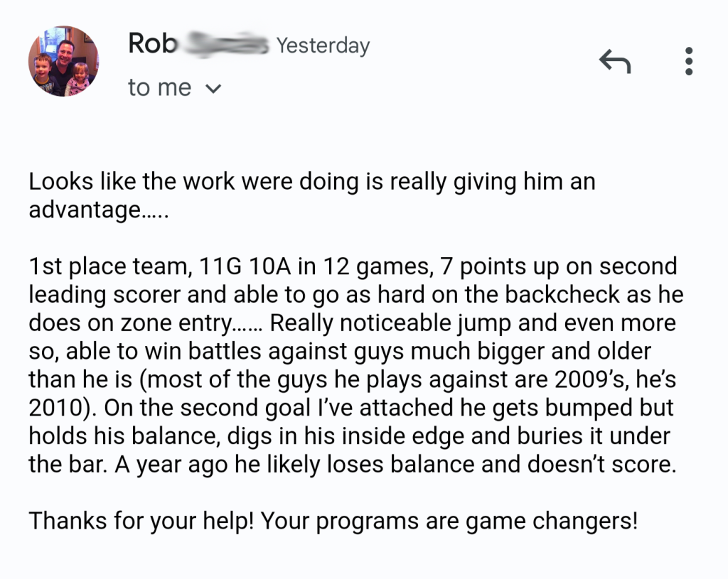Viewport: 728px width, 579px height.
Task: Click 'A year ago' sentence in the message
Action: 171,465
